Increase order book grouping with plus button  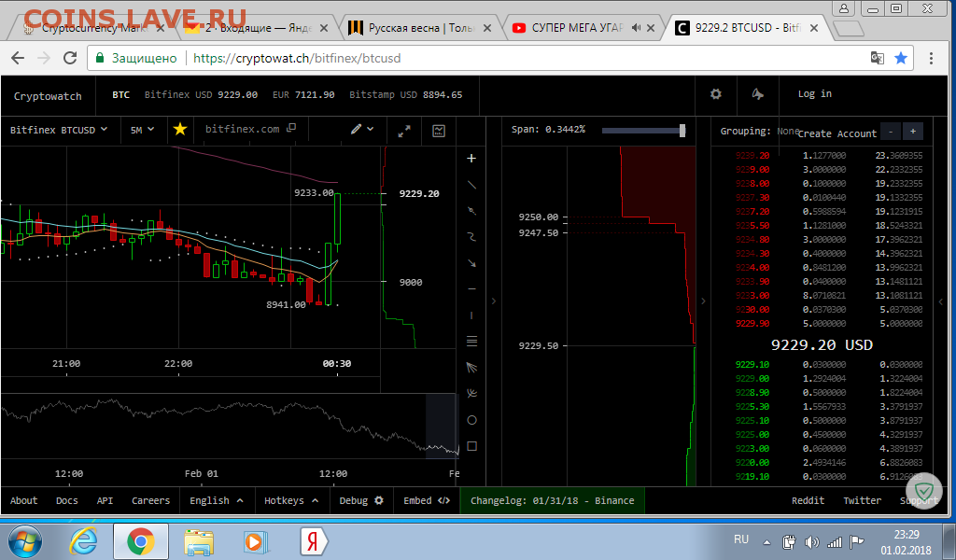[913, 131]
